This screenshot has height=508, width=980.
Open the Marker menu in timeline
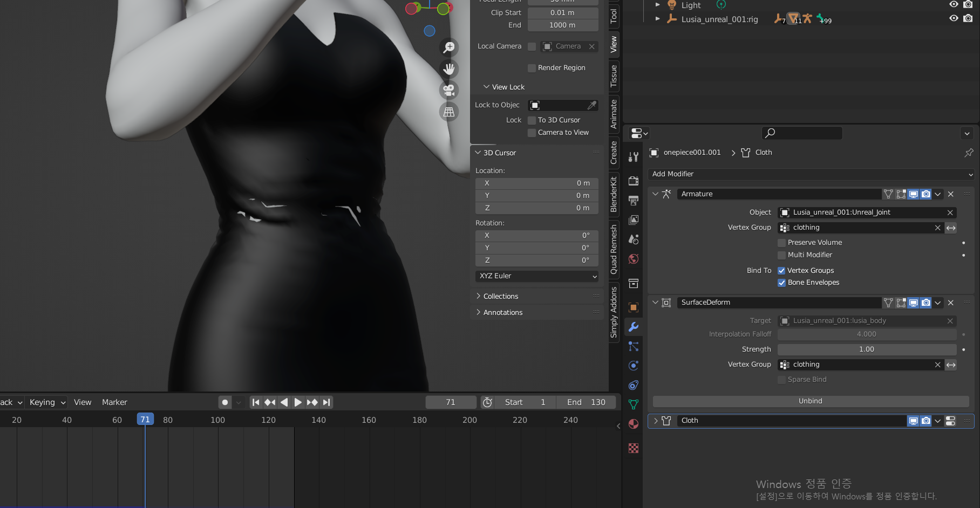point(114,402)
